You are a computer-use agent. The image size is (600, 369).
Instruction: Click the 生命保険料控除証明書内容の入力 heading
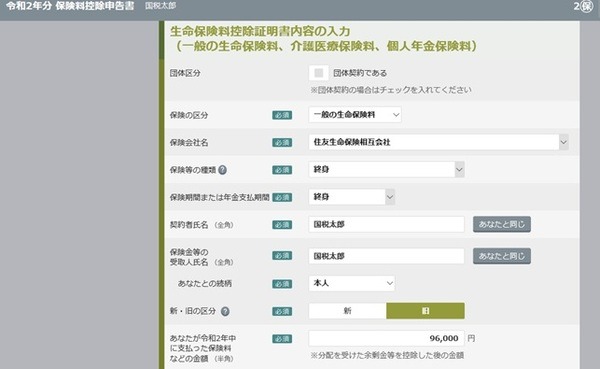point(260,31)
